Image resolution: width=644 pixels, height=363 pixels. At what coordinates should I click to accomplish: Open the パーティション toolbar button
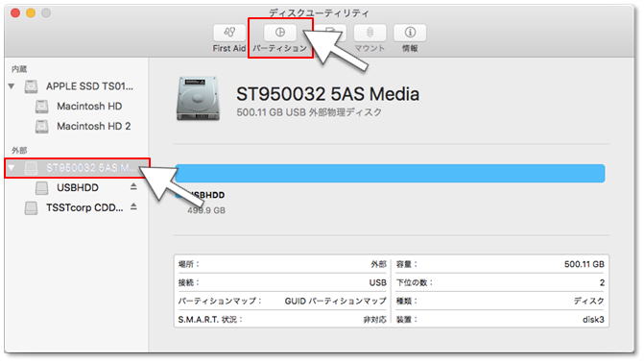pos(279,33)
